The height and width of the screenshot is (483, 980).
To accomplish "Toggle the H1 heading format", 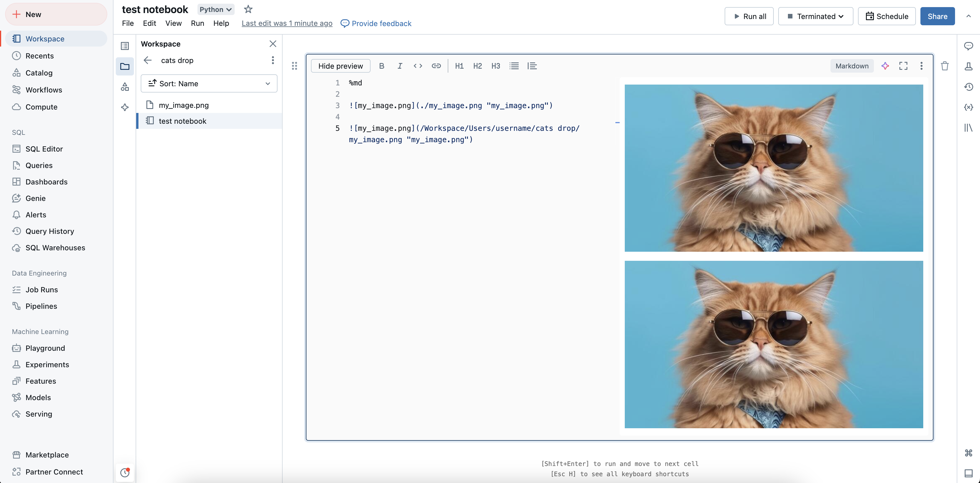I will tap(459, 66).
